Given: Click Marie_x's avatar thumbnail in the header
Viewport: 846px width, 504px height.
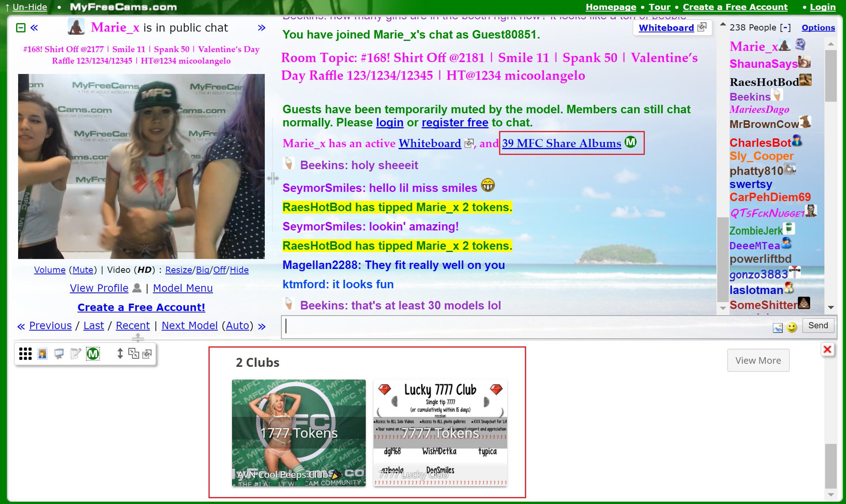Looking at the screenshot, I should click(76, 27).
